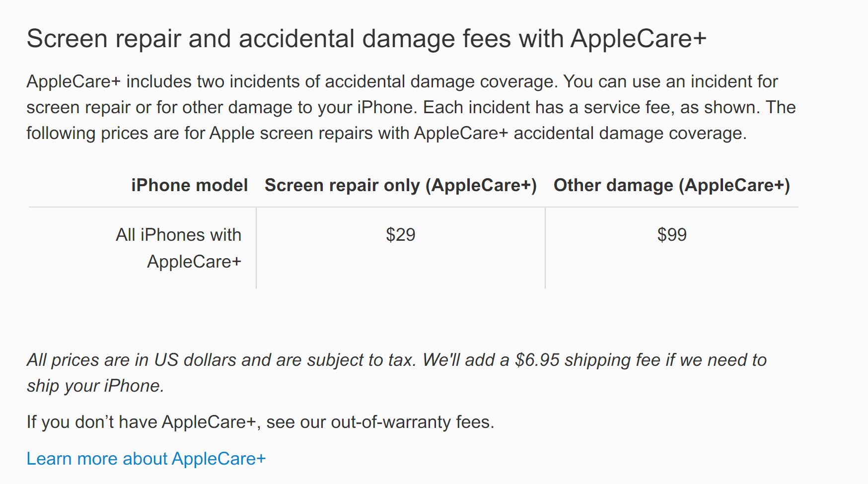This screenshot has height=484, width=868.
Task: Click 'accidental damage coverage' at paragraph end
Action: tap(630, 133)
